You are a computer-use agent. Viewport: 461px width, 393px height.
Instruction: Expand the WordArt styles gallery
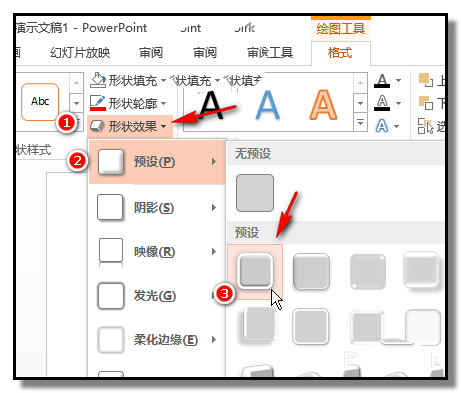click(x=360, y=122)
